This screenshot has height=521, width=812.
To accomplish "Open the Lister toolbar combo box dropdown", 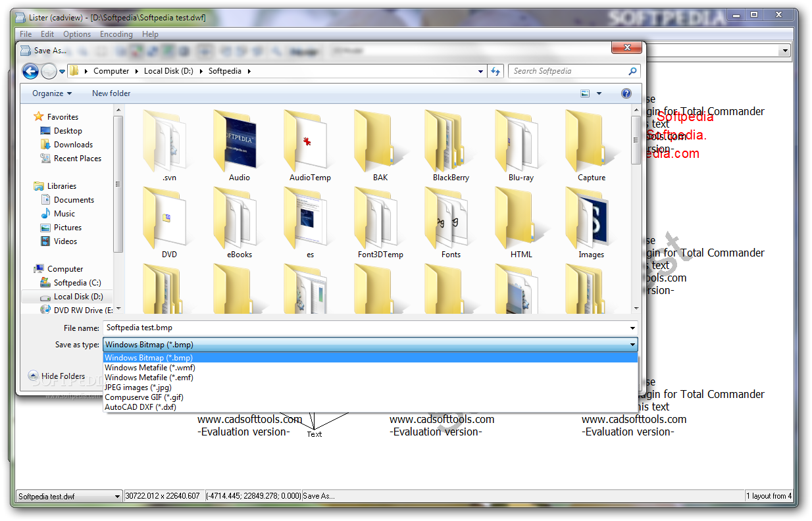I will (x=785, y=51).
